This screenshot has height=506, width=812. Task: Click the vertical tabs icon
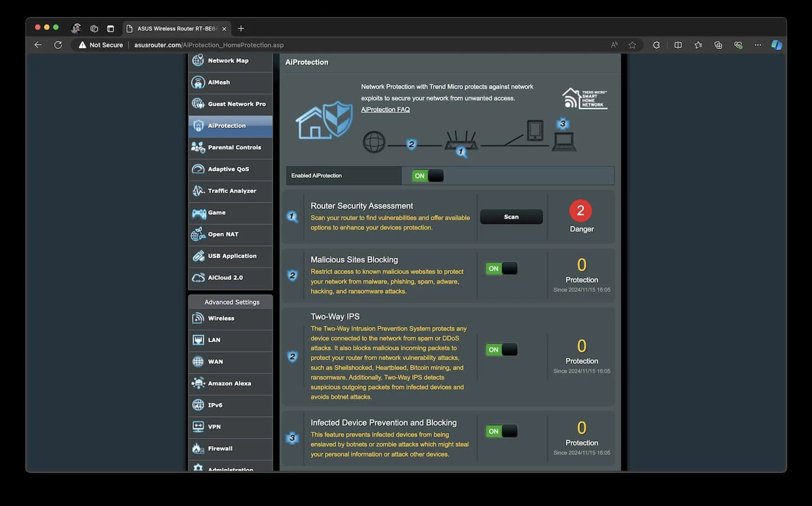click(x=110, y=29)
